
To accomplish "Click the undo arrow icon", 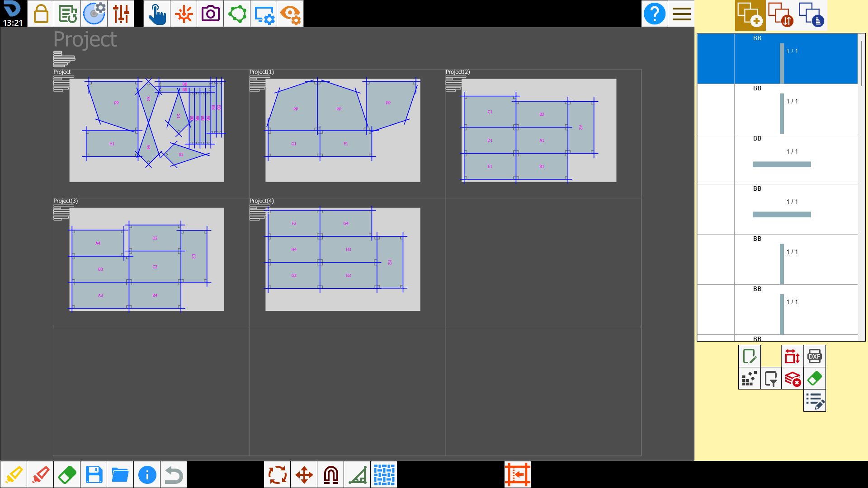I will (x=174, y=475).
